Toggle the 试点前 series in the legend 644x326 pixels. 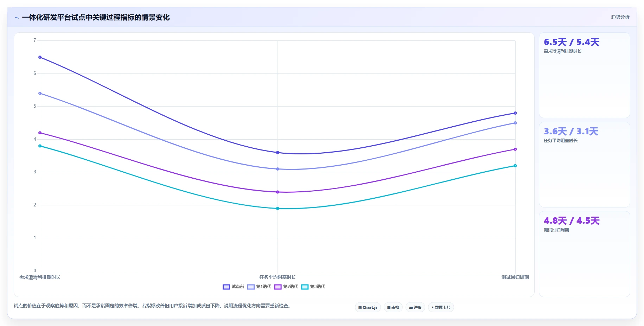(234, 287)
